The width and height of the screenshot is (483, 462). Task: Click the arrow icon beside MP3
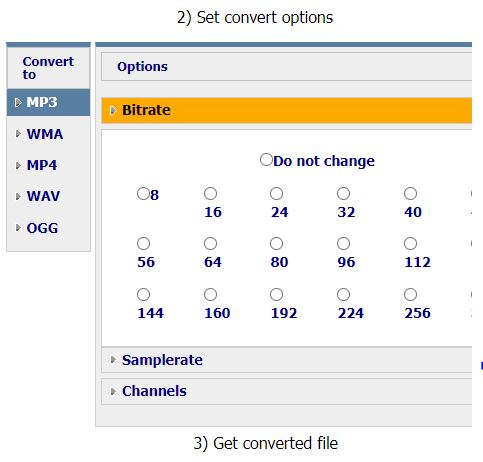(18, 102)
